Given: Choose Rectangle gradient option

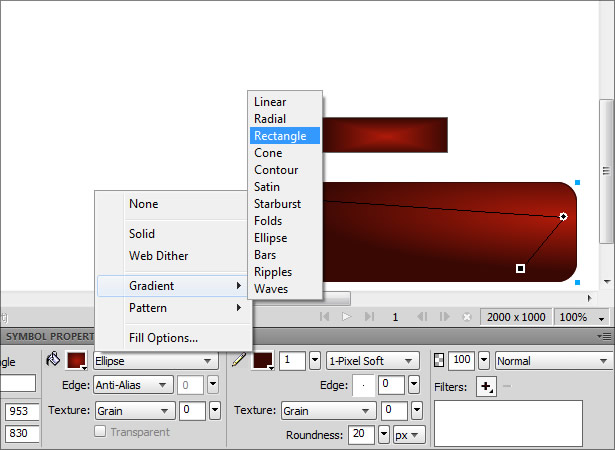Looking at the screenshot, I should (285, 136).
